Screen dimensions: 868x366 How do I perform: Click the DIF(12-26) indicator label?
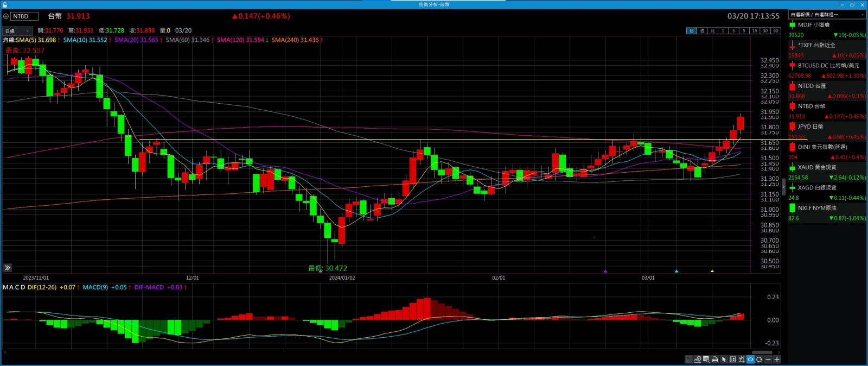click(42, 287)
